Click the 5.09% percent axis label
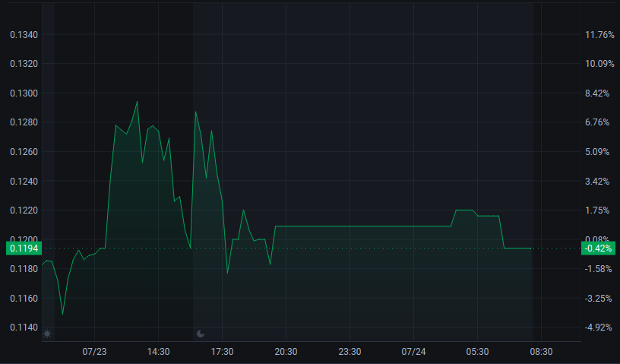The image size is (620, 364). (x=597, y=152)
